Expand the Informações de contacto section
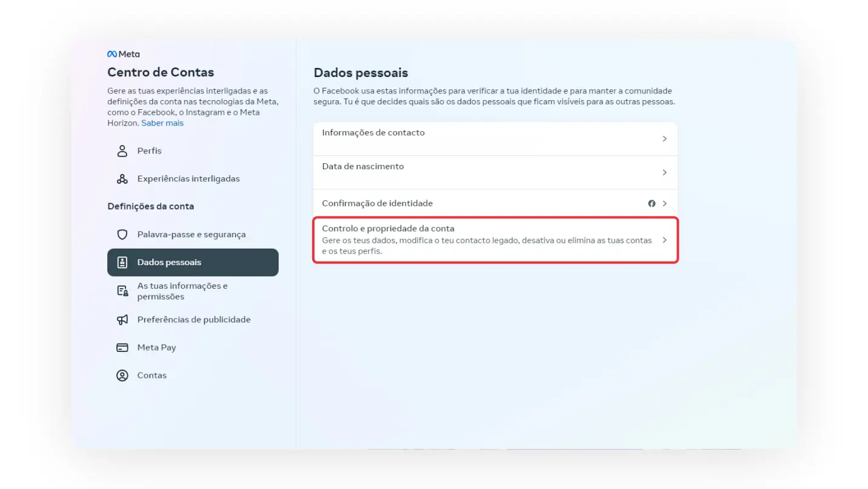 click(x=664, y=138)
